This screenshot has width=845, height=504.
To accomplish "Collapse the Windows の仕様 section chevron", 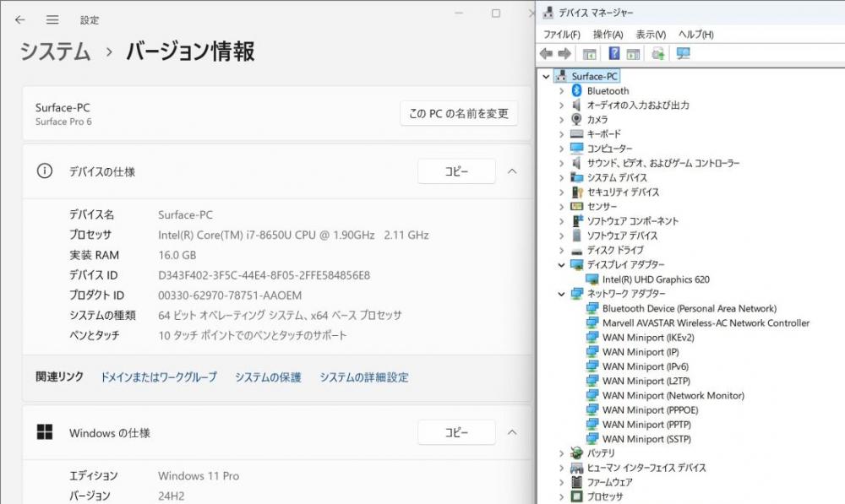I will point(512,432).
